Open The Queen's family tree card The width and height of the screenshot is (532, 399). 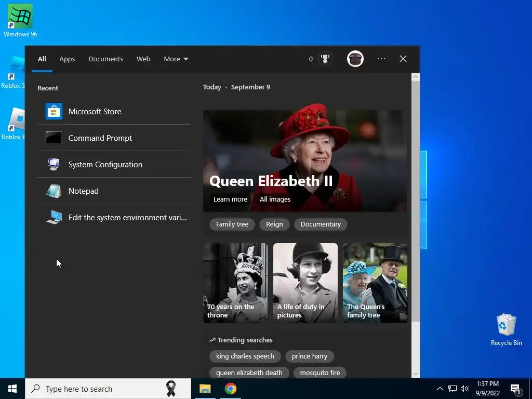tap(375, 283)
